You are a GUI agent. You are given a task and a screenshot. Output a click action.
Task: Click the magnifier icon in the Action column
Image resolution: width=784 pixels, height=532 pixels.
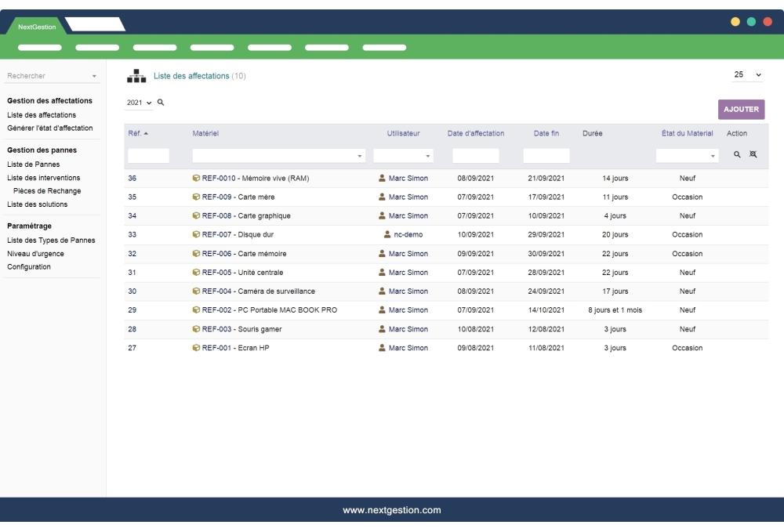point(738,154)
